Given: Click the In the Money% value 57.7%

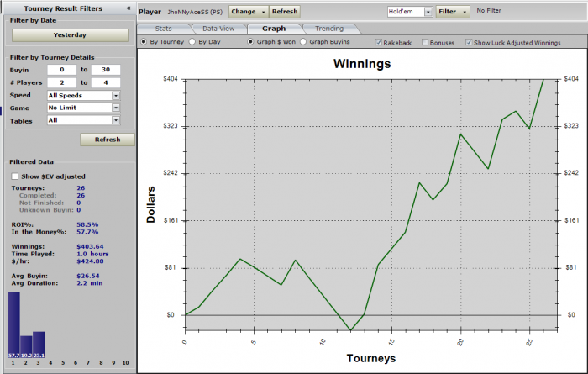Looking at the screenshot, I should click(x=87, y=232).
